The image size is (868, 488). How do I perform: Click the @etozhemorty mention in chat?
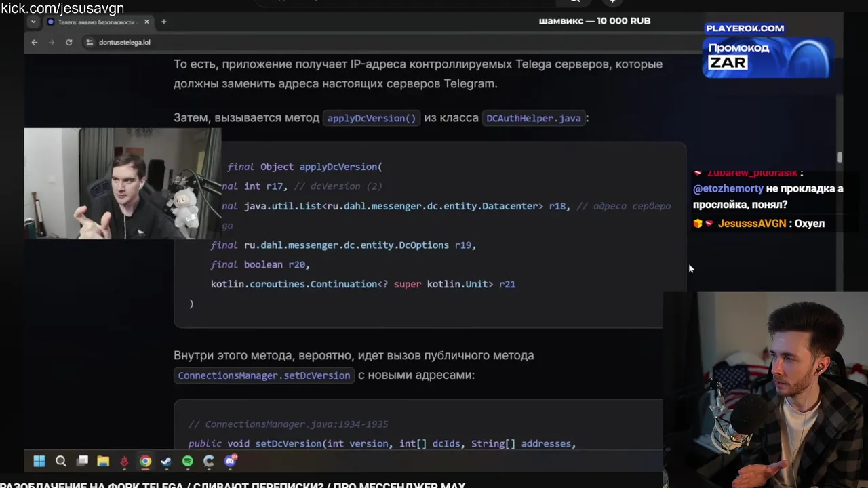pyautogui.click(x=728, y=189)
